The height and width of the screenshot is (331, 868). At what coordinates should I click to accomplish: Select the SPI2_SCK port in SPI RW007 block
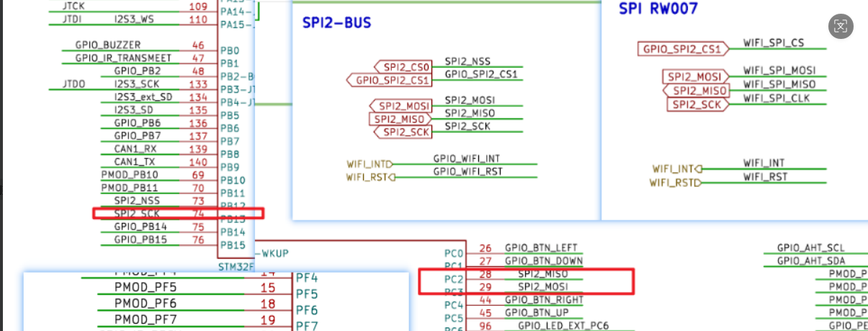click(x=698, y=104)
